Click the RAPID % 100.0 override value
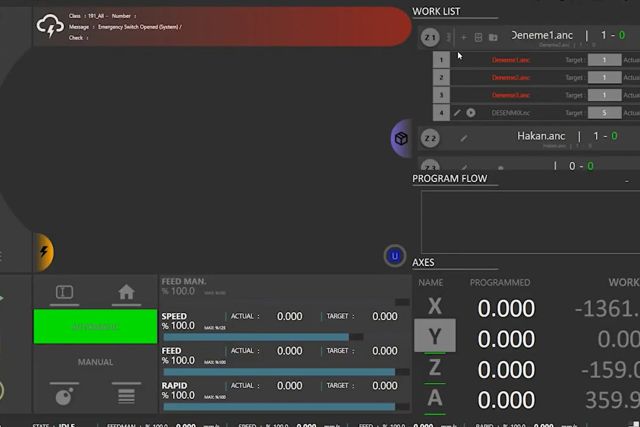 click(178, 395)
